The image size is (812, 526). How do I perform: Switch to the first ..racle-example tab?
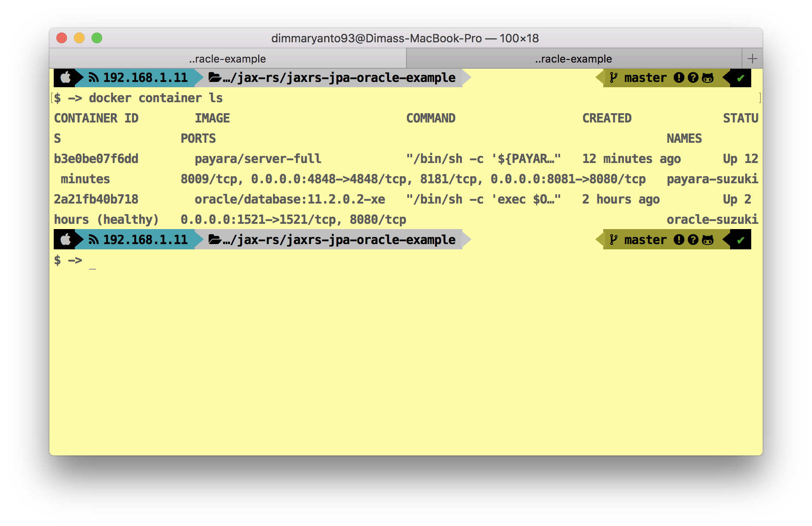pos(228,59)
